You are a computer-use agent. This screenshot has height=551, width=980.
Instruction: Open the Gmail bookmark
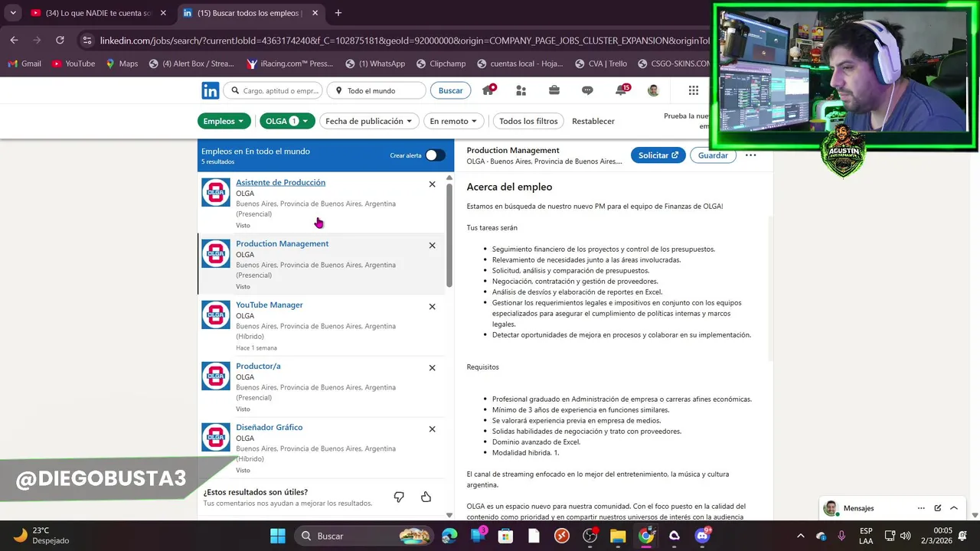tap(24, 64)
